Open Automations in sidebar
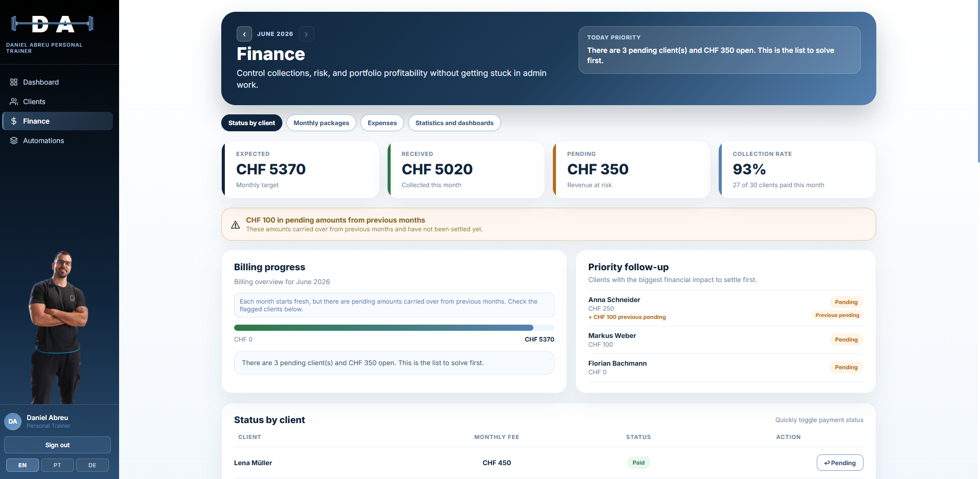The image size is (980, 479). pyautogui.click(x=57, y=141)
